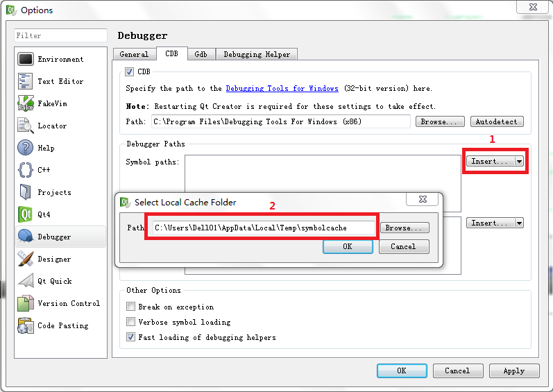The width and height of the screenshot is (553, 392).
Task: Open the Locator settings icon
Action: coord(26,126)
